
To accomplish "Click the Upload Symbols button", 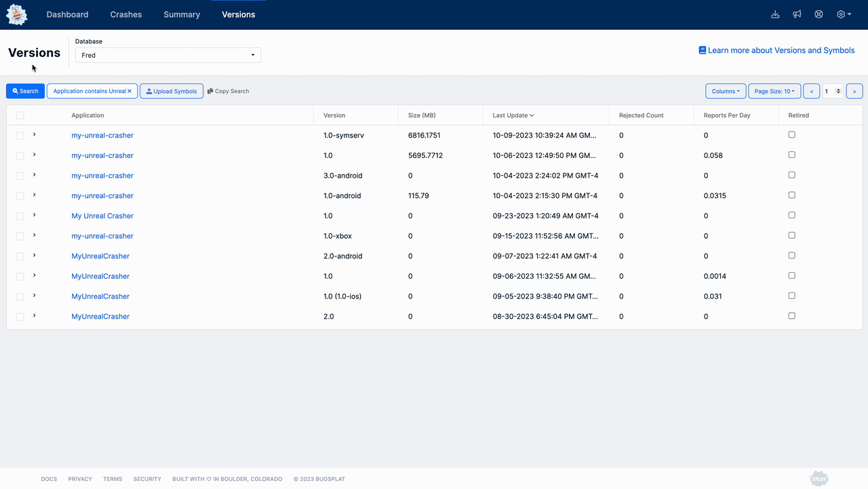I will tap(172, 91).
